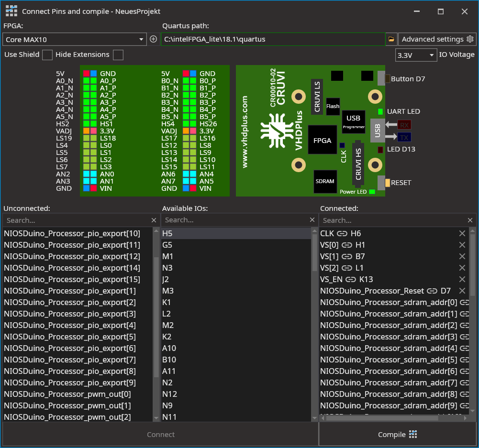Click the Flash chip on board image

(x=333, y=106)
